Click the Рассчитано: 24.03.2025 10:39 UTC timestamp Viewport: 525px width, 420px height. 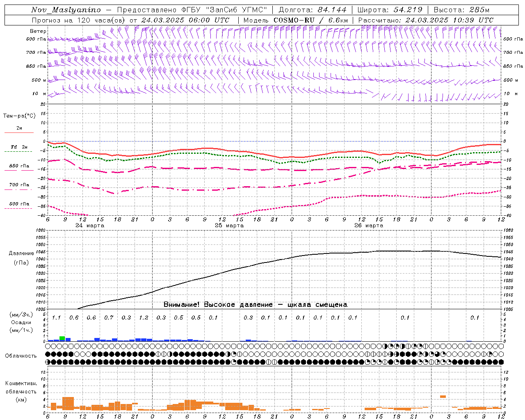pyautogui.click(x=426, y=20)
